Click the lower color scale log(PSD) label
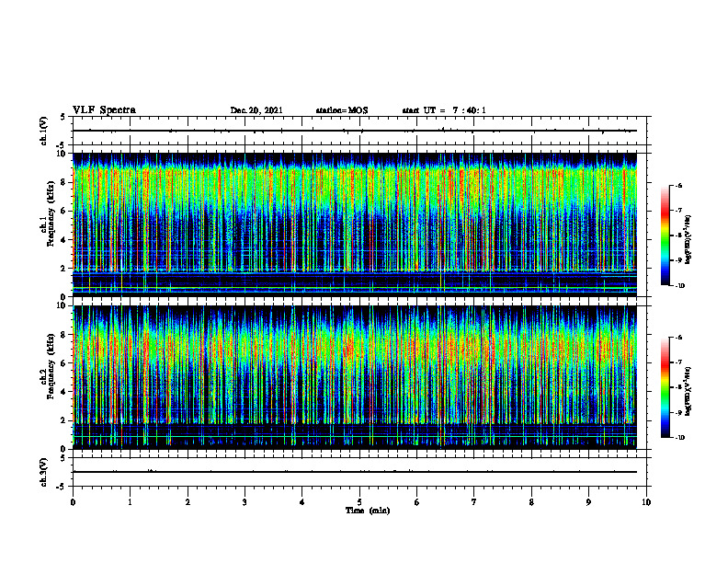 688,391
